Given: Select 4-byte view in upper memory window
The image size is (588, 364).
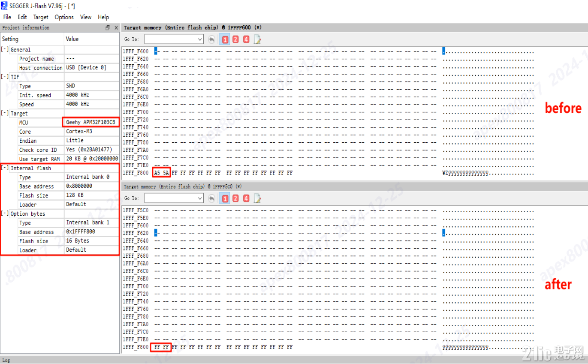Looking at the screenshot, I should (x=246, y=39).
